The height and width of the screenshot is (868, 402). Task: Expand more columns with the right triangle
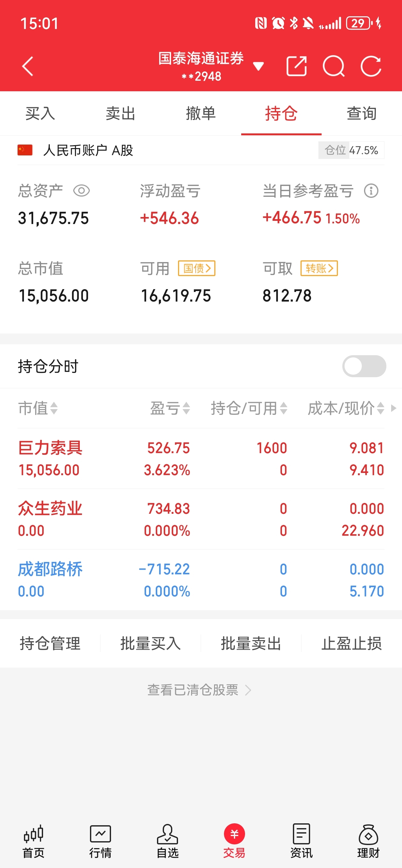pyautogui.click(x=393, y=408)
